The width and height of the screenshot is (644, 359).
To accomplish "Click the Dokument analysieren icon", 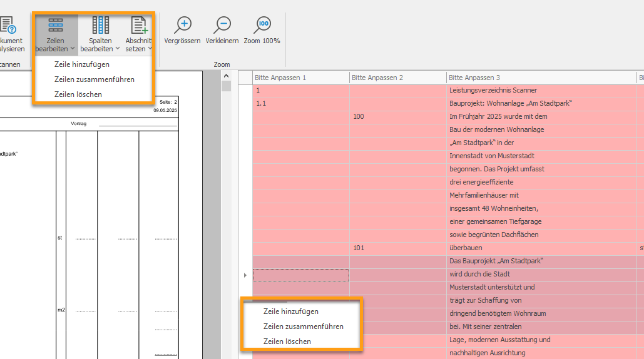I will tap(8, 25).
